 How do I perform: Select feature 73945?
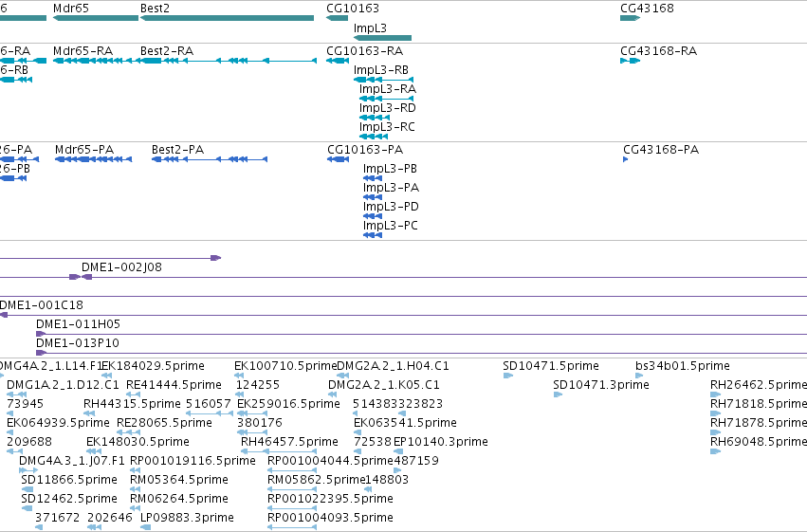tap(9, 413)
